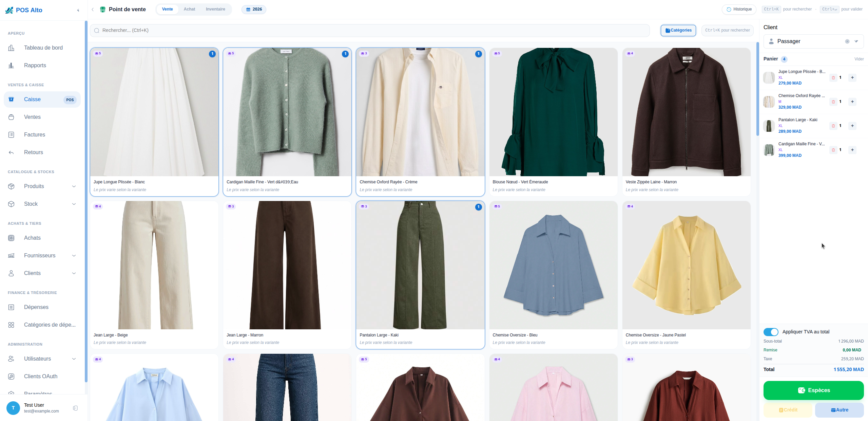Open the client dropdown arrow
The width and height of the screenshot is (868, 421).
click(856, 41)
